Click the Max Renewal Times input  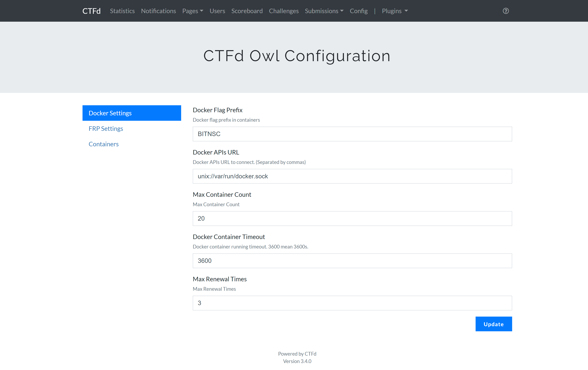[x=352, y=303]
